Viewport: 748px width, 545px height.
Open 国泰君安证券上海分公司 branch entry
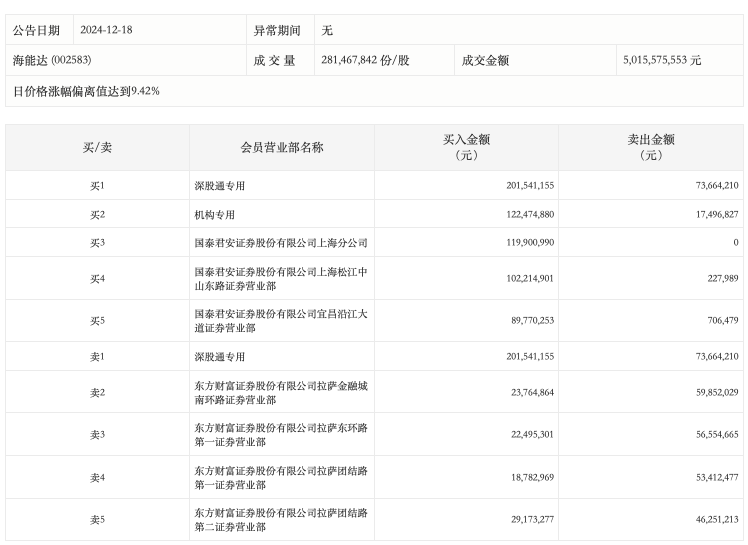(x=281, y=243)
